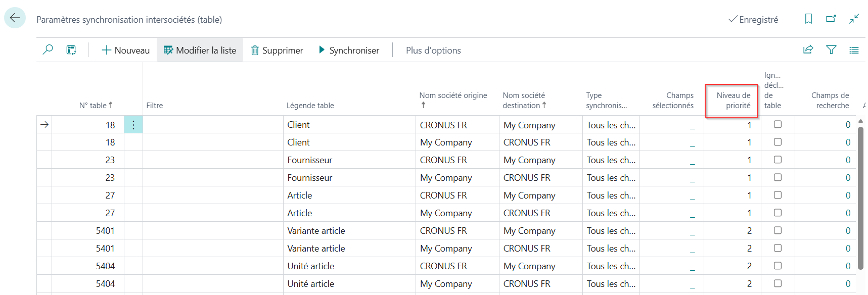This screenshot has width=868, height=295.
Task: Click Tous les ch... type in first row
Action: pos(611,125)
